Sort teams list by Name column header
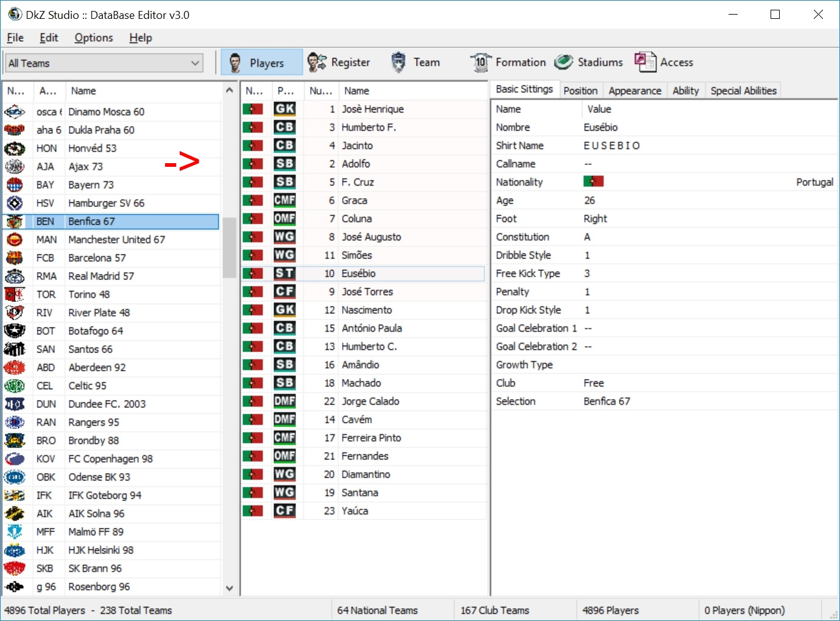Image resolution: width=840 pixels, height=621 pixels. pos(143,91)
